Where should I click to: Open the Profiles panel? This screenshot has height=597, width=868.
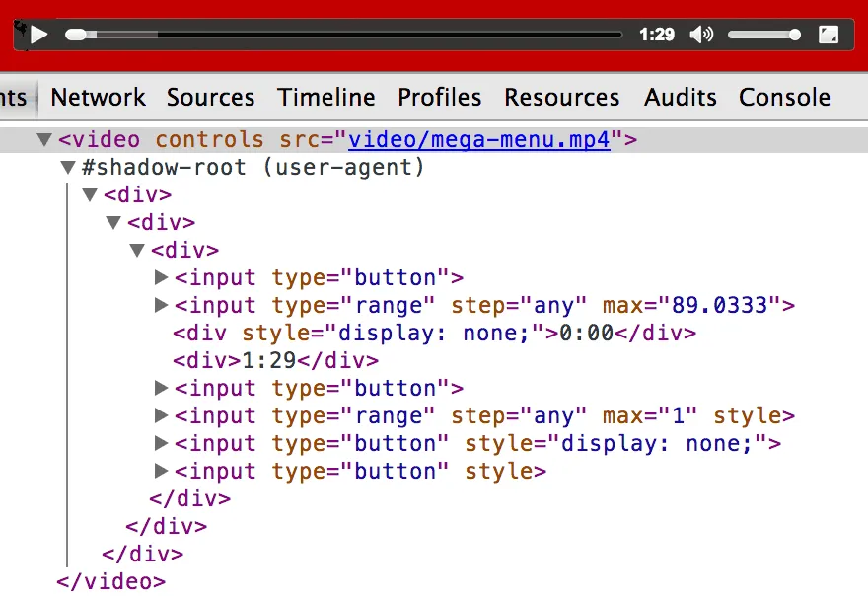(439, 97)
